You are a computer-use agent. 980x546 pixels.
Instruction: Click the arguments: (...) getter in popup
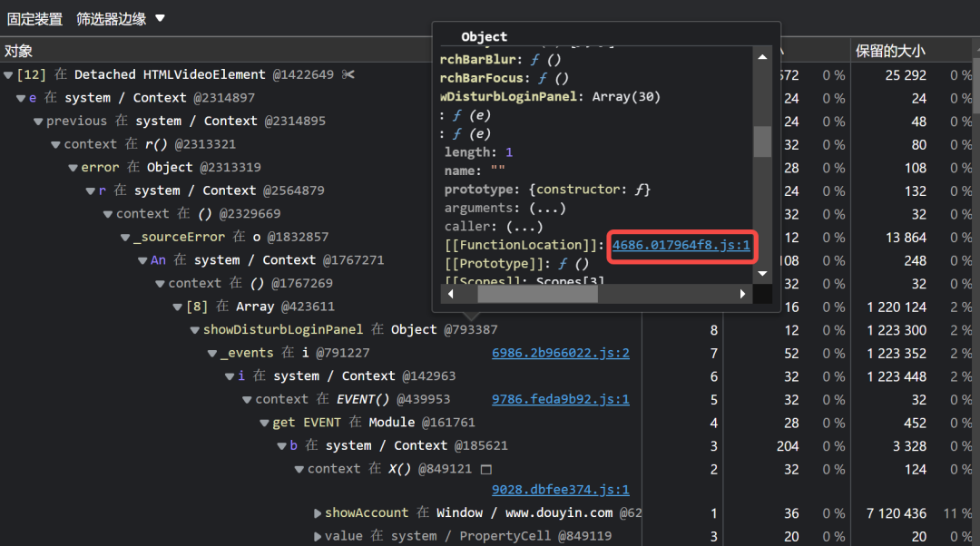tap(505, 208)
